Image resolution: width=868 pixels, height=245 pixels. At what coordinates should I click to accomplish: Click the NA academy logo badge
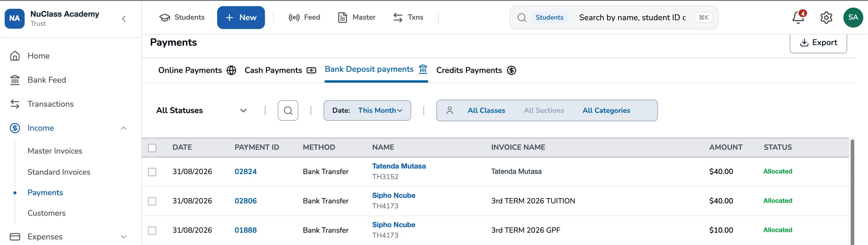tap(14, 18)
